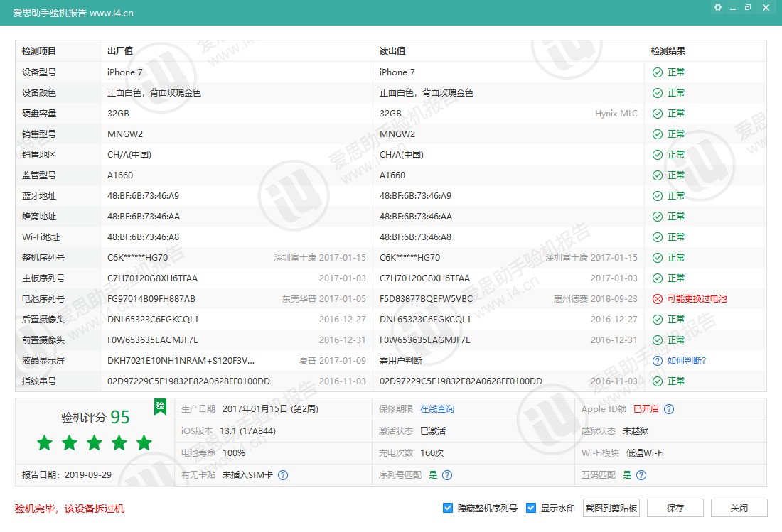Image resolution: width=782 pixels, height=532 pixels.
Task: Click factory LCD serial DKH7021E10NH1NRAM+S120F3V...
Action: [181, 361]
